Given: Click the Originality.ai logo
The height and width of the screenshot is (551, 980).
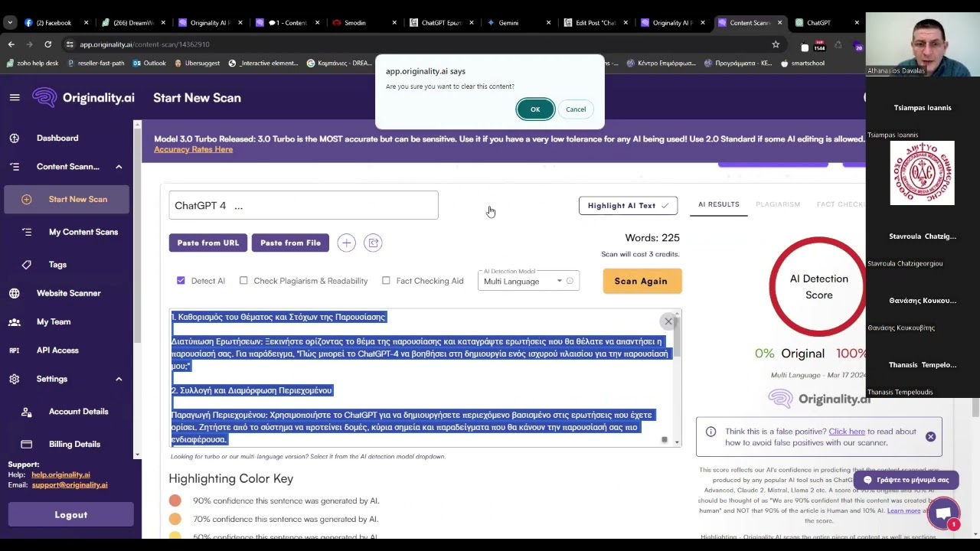Looking at the screenshot, I should click(x=83, y=98).
